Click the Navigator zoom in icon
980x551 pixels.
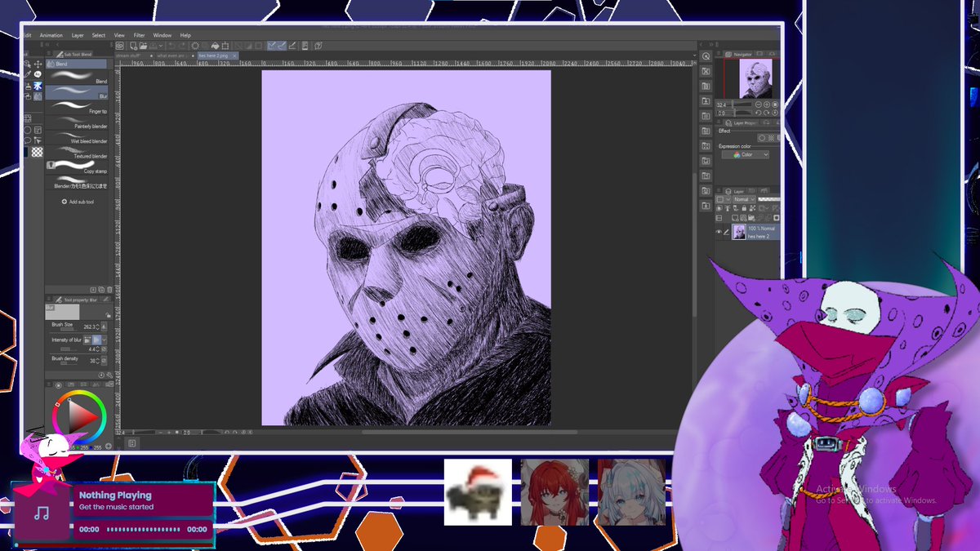(766, 104)
